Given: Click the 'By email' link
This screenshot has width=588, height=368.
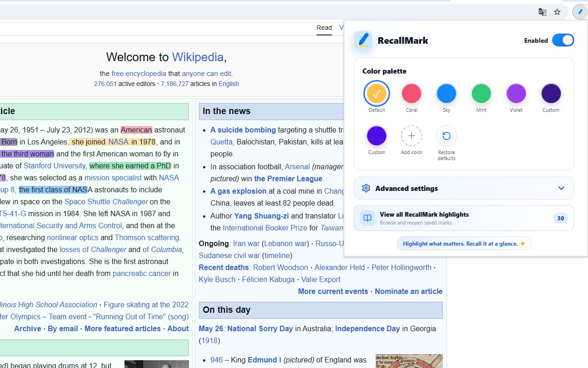Looking at the screenshot, I should (63, 329).
